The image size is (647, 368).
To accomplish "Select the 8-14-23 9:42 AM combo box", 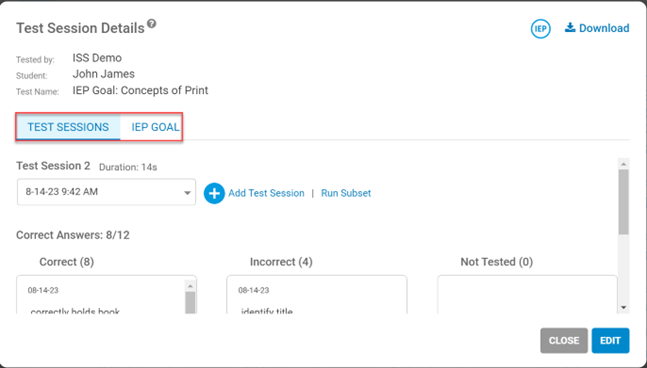I will coord(106,192).
